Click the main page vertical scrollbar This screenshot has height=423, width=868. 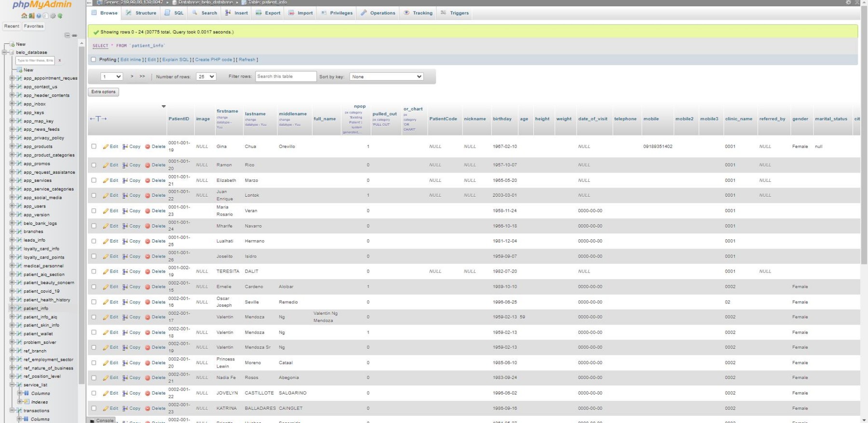click(x=864, y=135)
